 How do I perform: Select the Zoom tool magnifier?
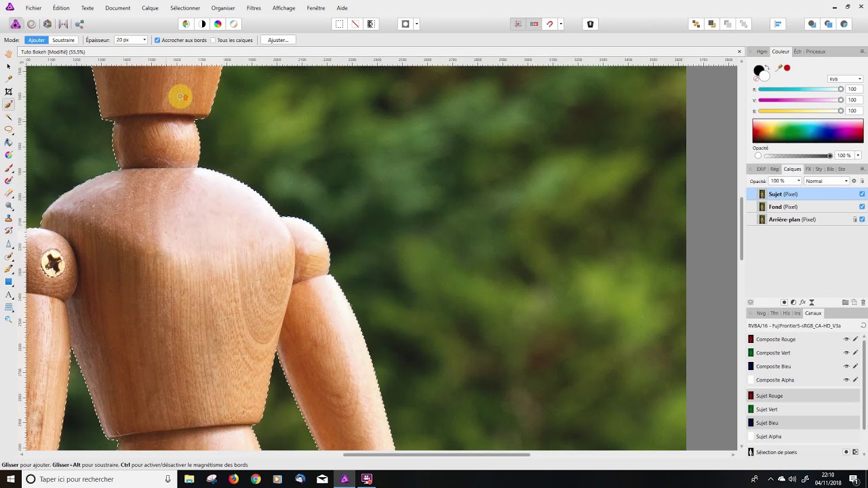pos(9,319)
